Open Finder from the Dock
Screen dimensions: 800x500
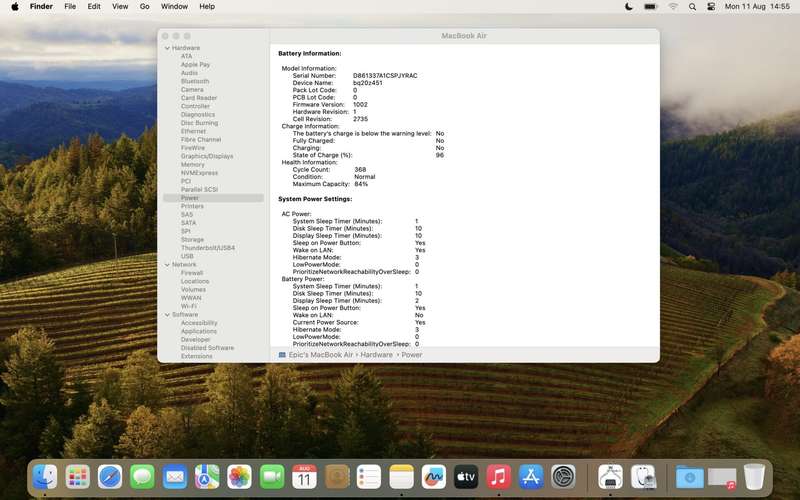coord(45,477)
